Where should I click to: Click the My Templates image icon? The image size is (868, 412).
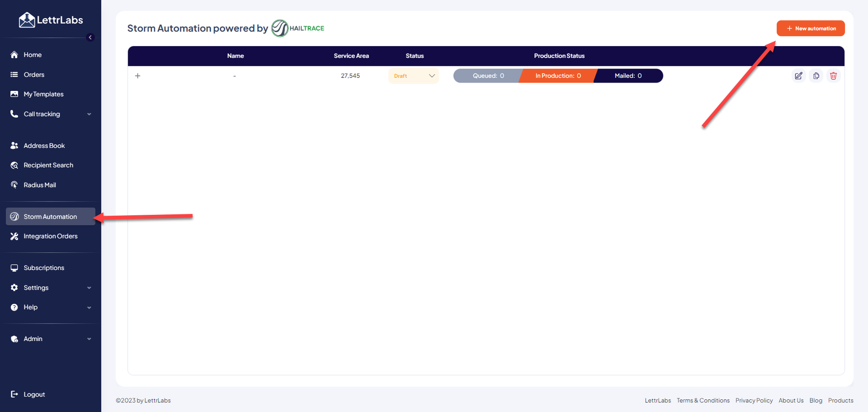click(14, 94)
